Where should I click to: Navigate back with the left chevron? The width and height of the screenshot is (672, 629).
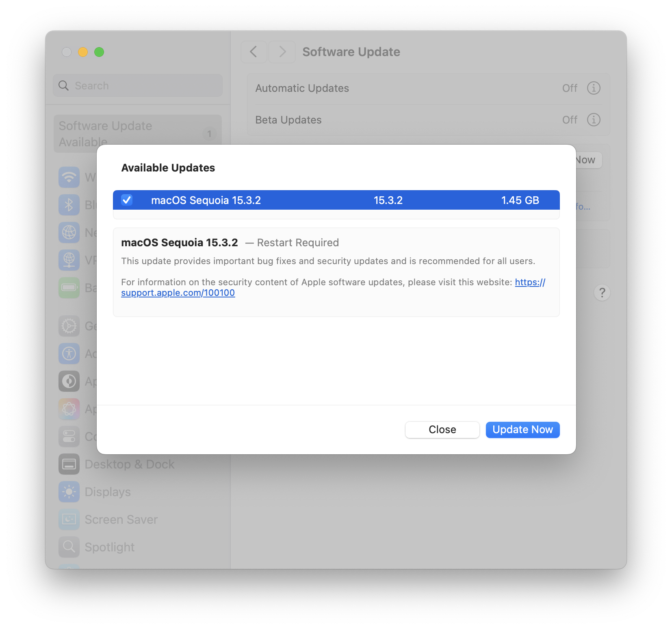click(x=254, y=52)
